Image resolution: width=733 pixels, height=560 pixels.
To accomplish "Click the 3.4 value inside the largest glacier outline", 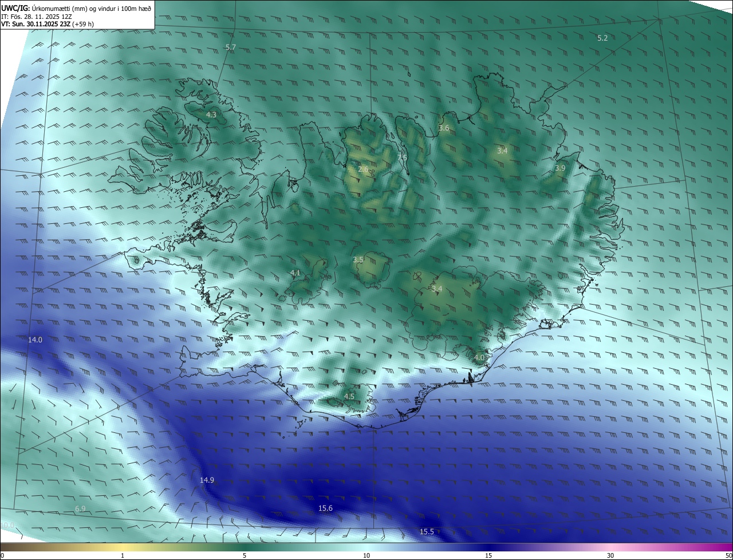I will [x=437, y=289].
